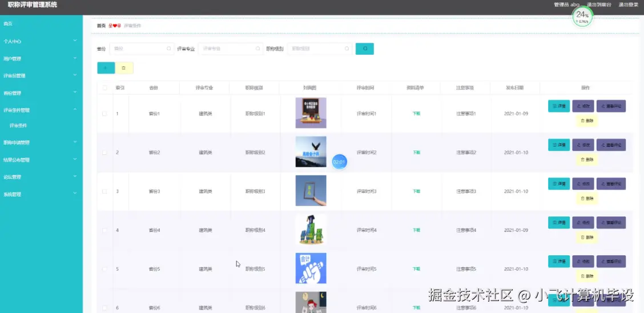Open 详情 for row 省份2
This screenshot has width=644, height=313.
point(559,145)
